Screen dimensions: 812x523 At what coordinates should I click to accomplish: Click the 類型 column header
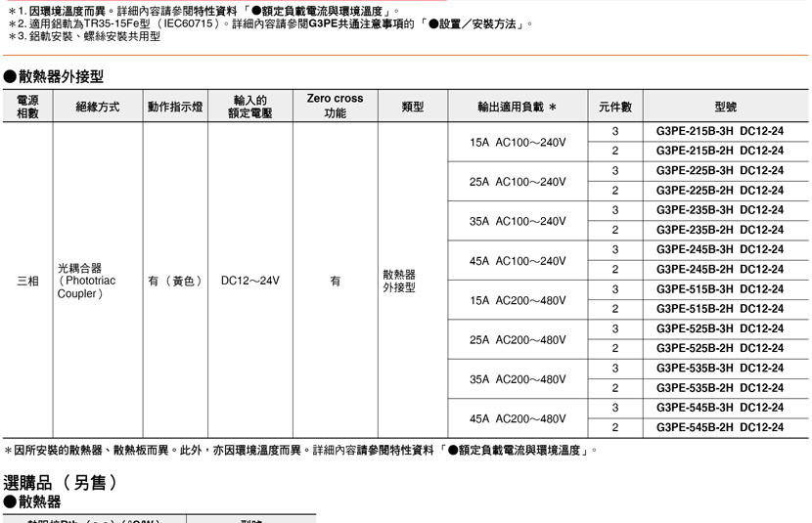413,108
